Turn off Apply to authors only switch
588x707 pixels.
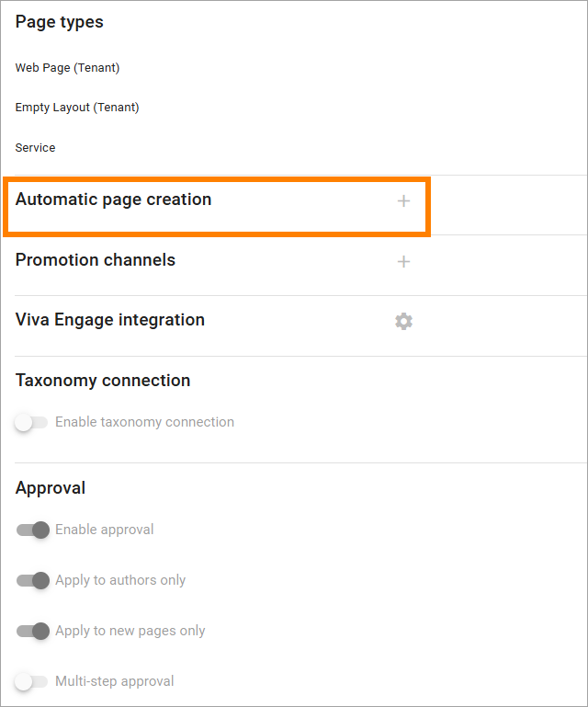(x=32, y=580)
